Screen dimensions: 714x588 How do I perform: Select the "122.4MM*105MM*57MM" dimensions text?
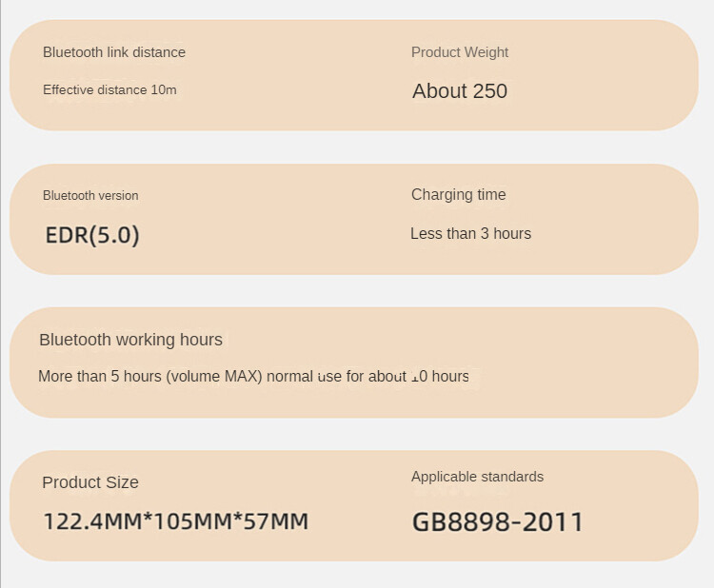point(176,521)
